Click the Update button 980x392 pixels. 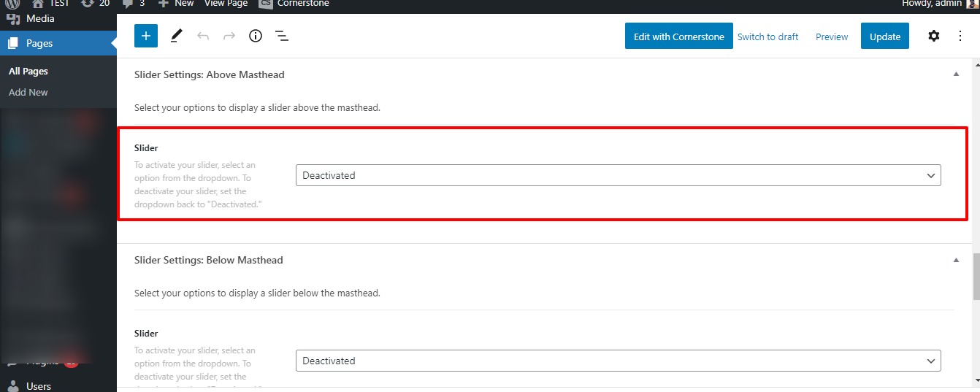884,36
